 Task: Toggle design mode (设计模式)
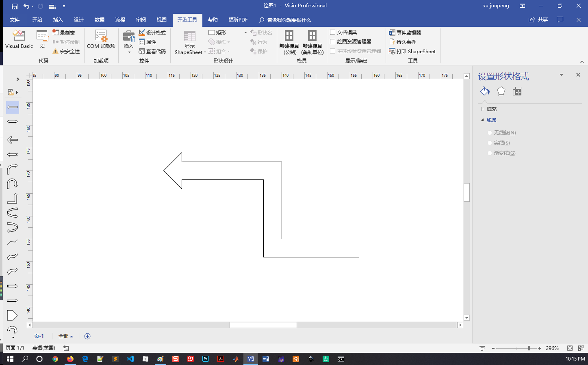coord(152,32)
